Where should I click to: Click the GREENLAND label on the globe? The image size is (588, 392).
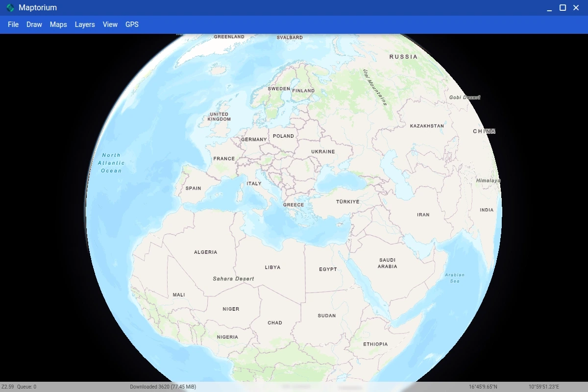(229, 37)
